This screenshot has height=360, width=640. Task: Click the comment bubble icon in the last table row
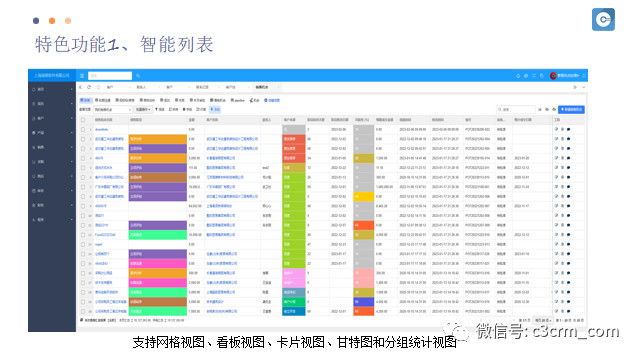(x=569, y=311)
